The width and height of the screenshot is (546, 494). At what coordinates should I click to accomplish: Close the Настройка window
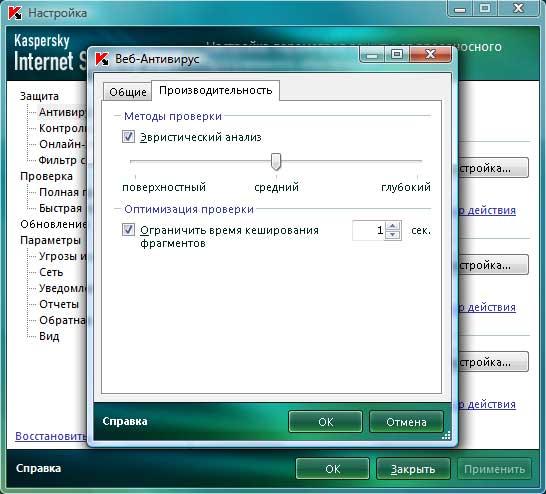[x=518, y=8]
